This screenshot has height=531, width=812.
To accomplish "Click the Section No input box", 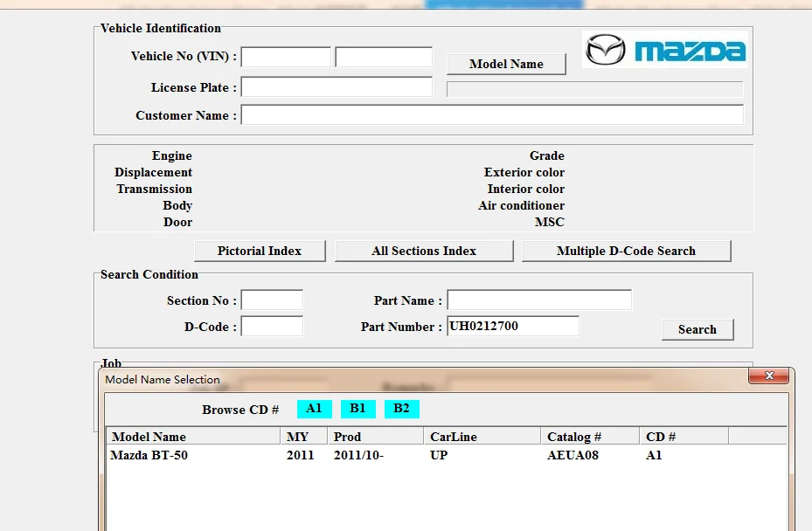I will click(272, 300).
